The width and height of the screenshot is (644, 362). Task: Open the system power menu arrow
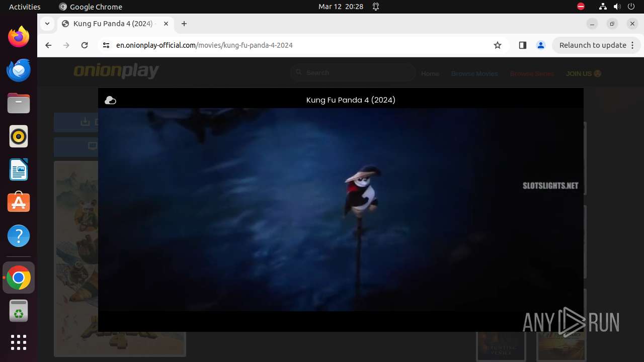point(632,7)
